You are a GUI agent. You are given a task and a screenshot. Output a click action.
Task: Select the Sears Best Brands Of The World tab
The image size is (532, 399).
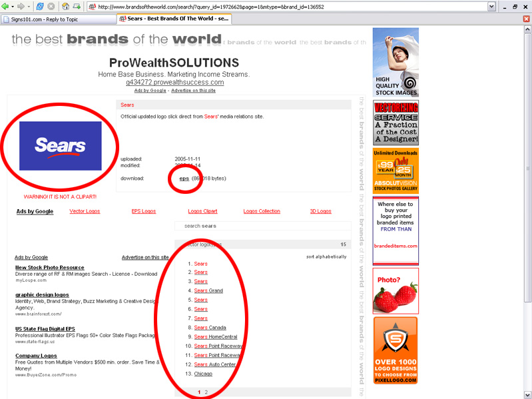pos(174,19)
